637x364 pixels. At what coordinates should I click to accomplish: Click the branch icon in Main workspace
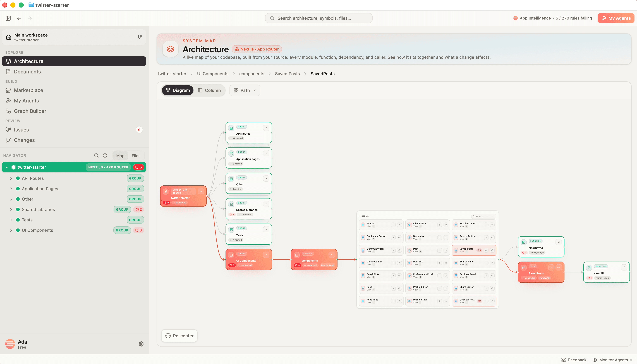[140, 37]
